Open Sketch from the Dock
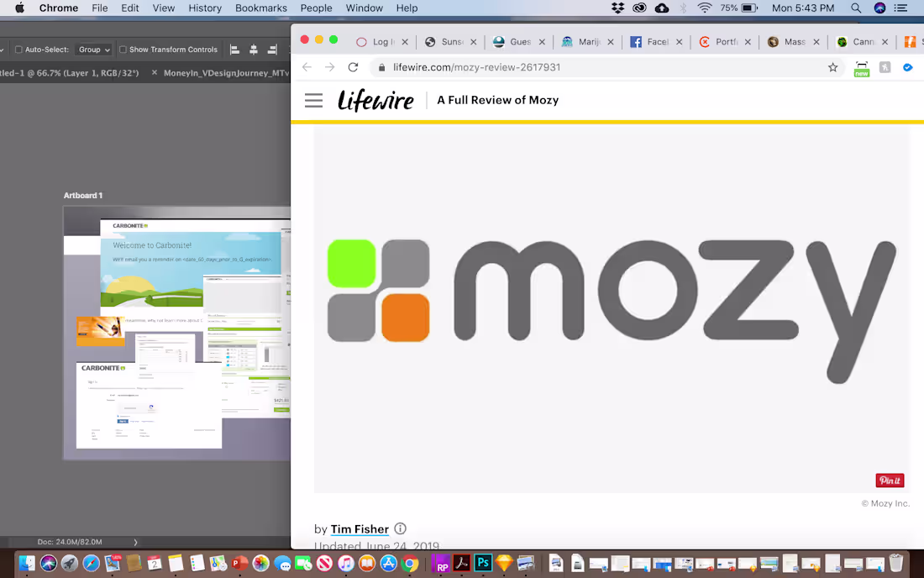Viewport: 924px width, 578px height. [x=504, y=563]
